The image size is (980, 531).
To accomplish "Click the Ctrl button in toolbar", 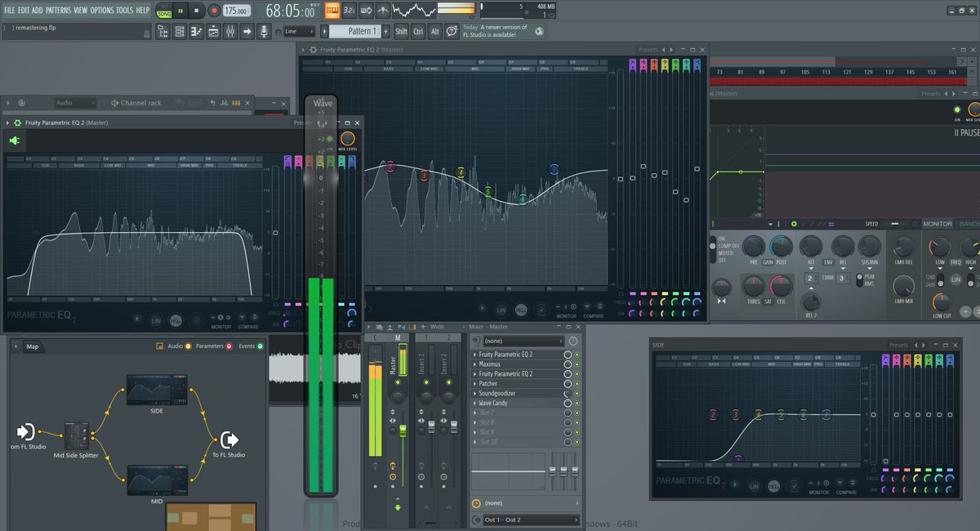I will coord(418,31).
